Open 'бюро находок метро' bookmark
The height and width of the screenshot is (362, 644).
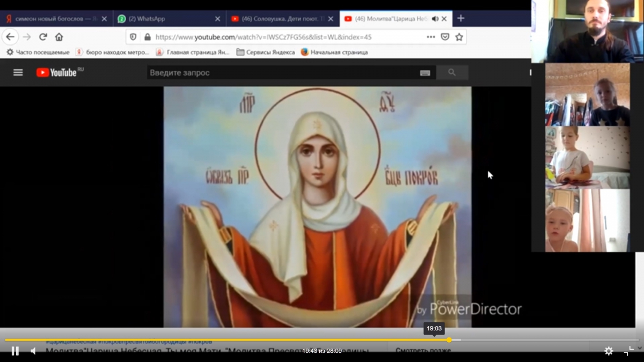[113, 52]
